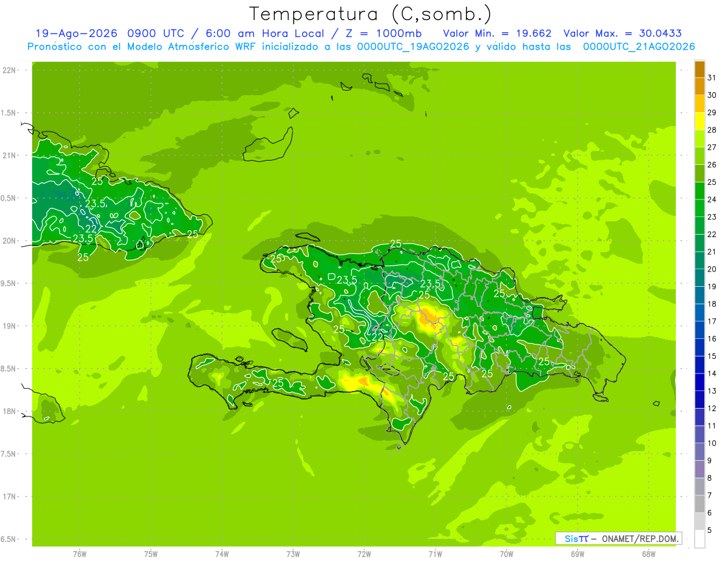The image size is (728, 562).
Task: Select the date text '19-Ago-2026'
Action: click(76, 33)
